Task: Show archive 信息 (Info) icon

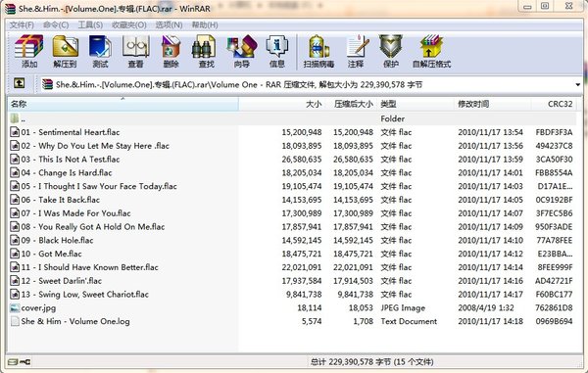Action: pos(276,46)
